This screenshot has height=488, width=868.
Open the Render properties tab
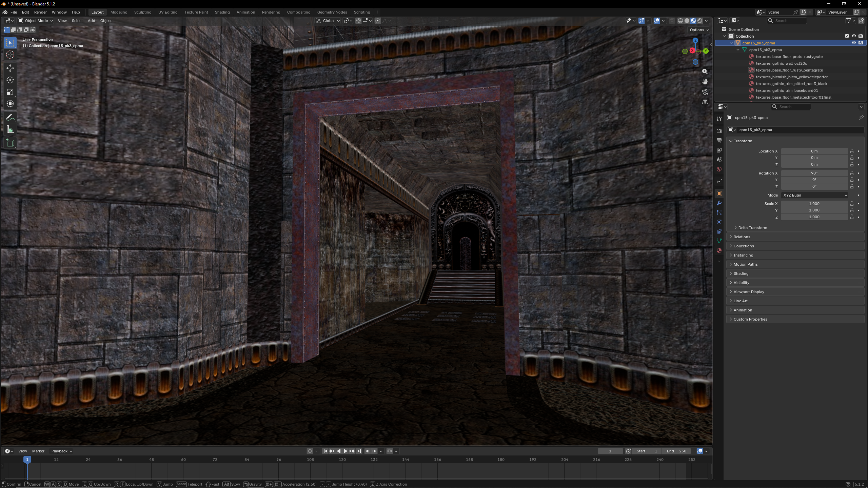point(719,131)
